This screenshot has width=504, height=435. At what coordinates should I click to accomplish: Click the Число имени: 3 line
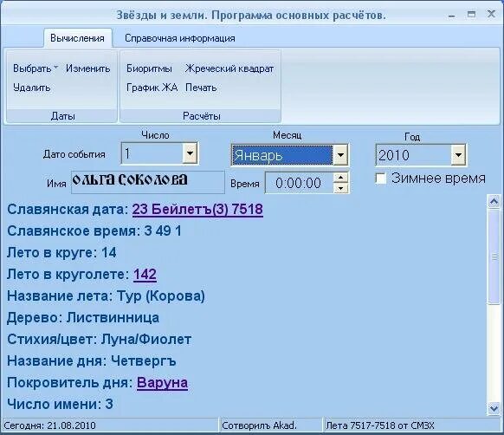tap(60, 404)
